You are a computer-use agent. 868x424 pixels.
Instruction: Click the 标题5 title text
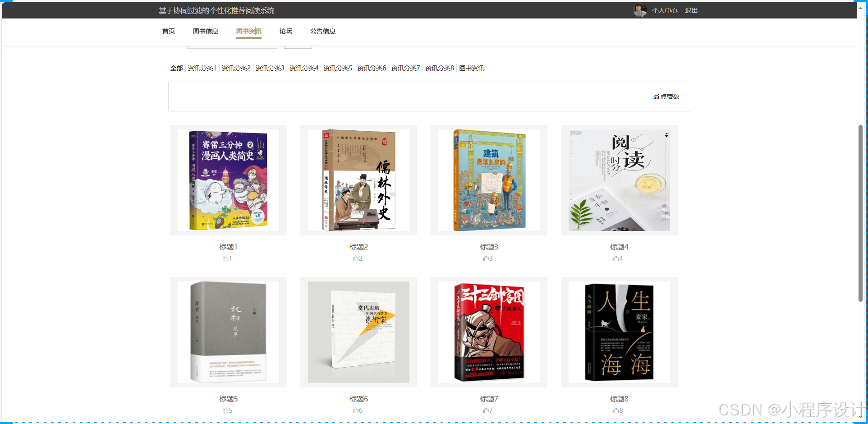228,399
